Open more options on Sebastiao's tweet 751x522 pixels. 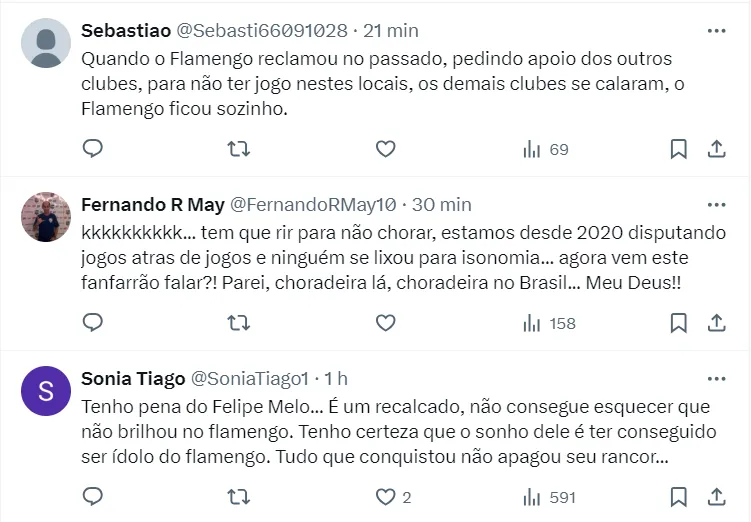pos(716,31)
